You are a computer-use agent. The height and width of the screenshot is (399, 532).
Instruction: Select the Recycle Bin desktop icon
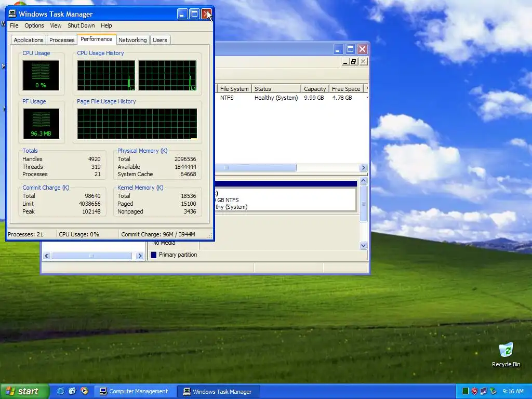pos(506,355)
